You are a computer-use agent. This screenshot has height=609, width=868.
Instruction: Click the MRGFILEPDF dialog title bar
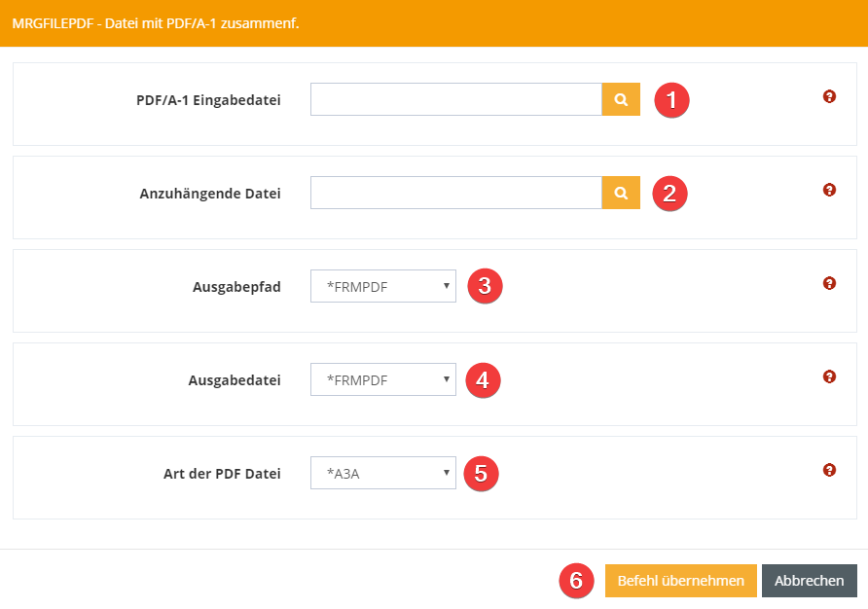(x=433, y=22)
